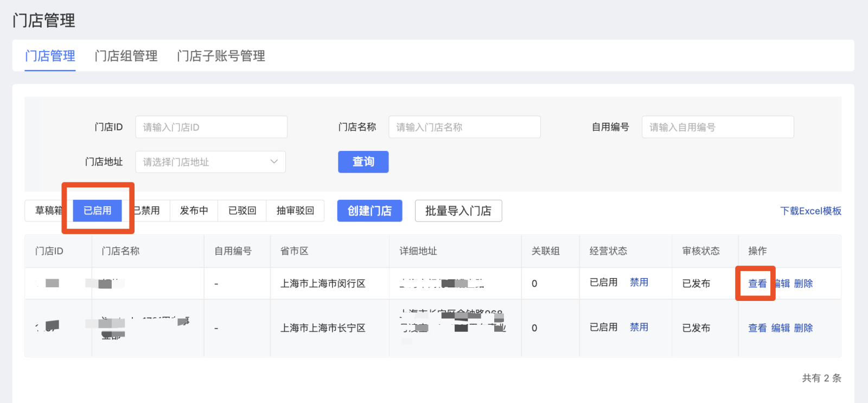The image size is (868, 403).
Task: Click the 门店ID input field
Action: tap(211, 127)
